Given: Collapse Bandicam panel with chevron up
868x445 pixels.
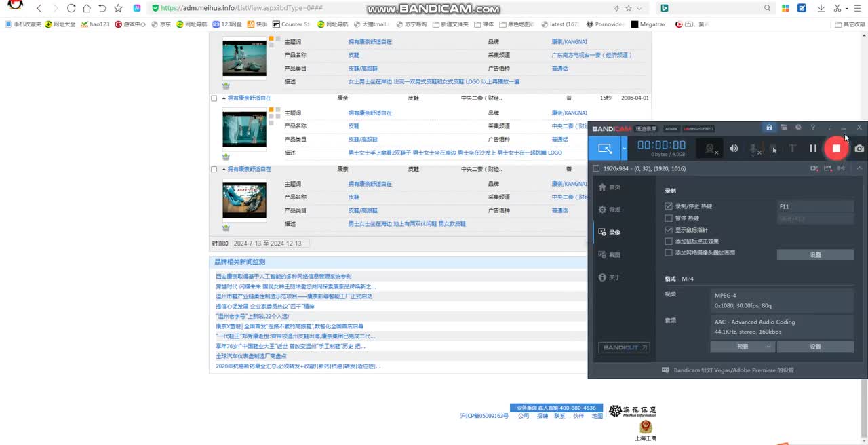Looking at the screenshot, I should (859, 168).
